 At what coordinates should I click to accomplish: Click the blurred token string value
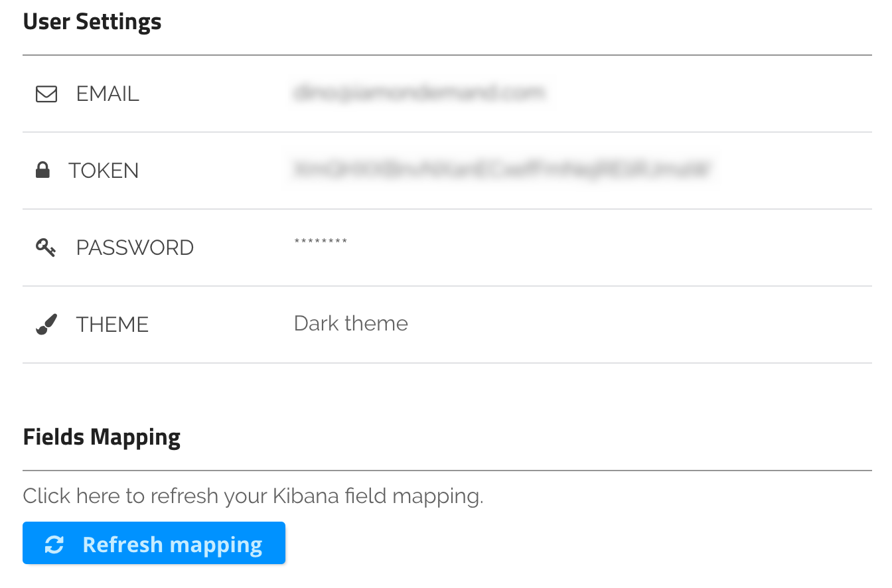[x=503, y=169]
